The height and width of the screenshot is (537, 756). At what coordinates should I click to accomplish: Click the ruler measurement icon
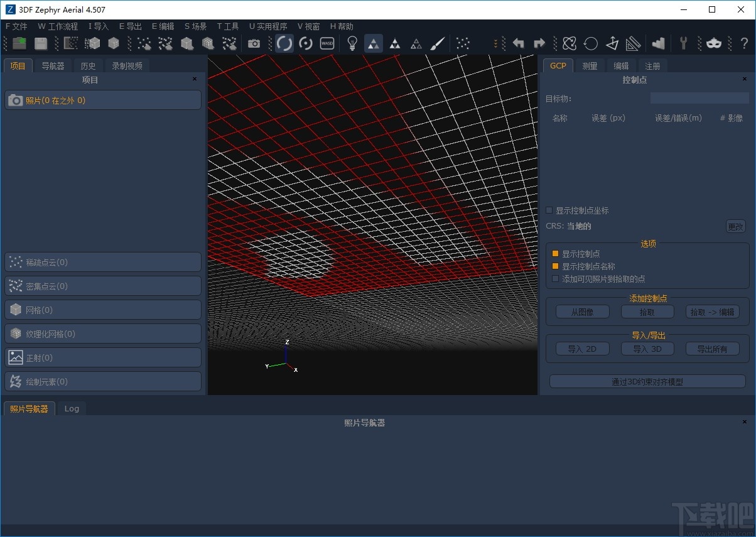point(634,43)
